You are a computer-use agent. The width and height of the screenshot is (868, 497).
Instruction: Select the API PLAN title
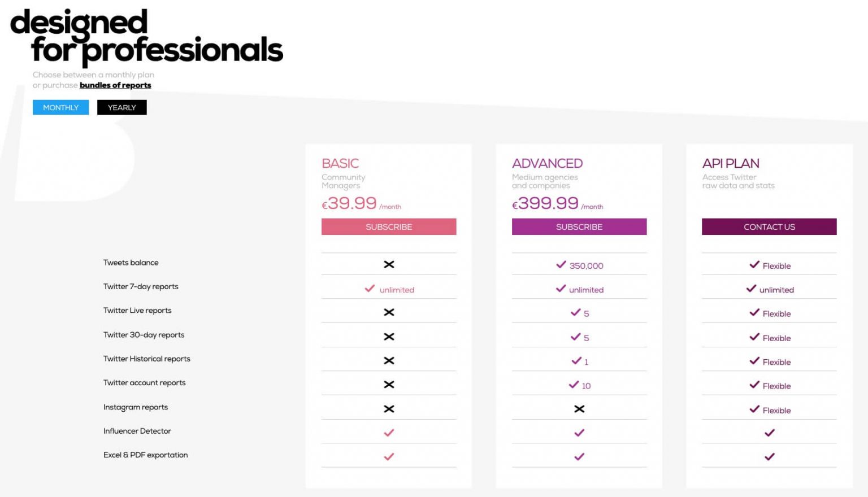point(731,163)
